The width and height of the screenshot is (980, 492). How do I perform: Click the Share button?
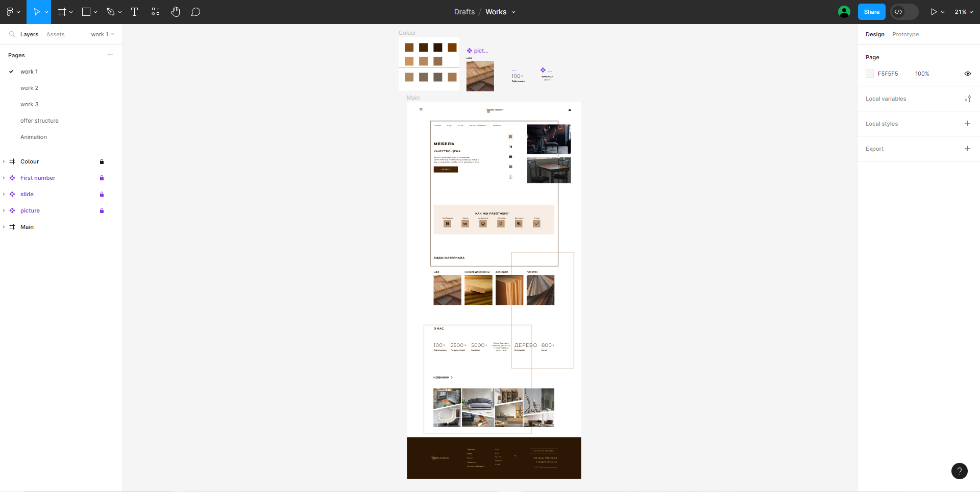click(x=872, y=12)
